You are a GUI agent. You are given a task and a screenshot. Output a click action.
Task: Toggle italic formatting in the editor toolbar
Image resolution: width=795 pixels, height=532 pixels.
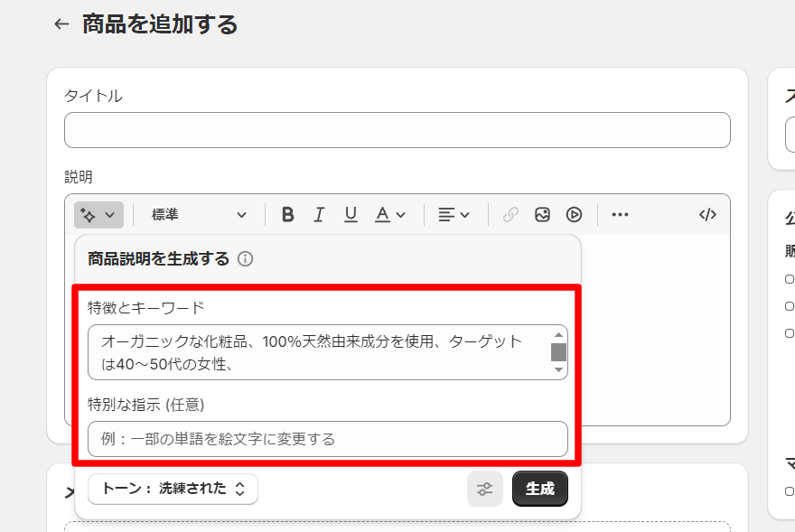pos(319,215)
